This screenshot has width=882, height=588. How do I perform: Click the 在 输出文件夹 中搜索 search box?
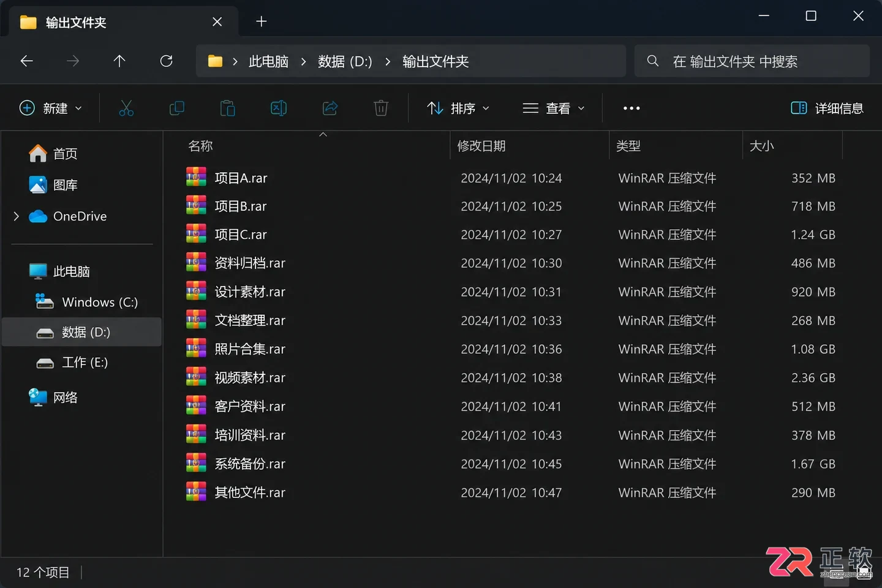click(x=752, y=61)
